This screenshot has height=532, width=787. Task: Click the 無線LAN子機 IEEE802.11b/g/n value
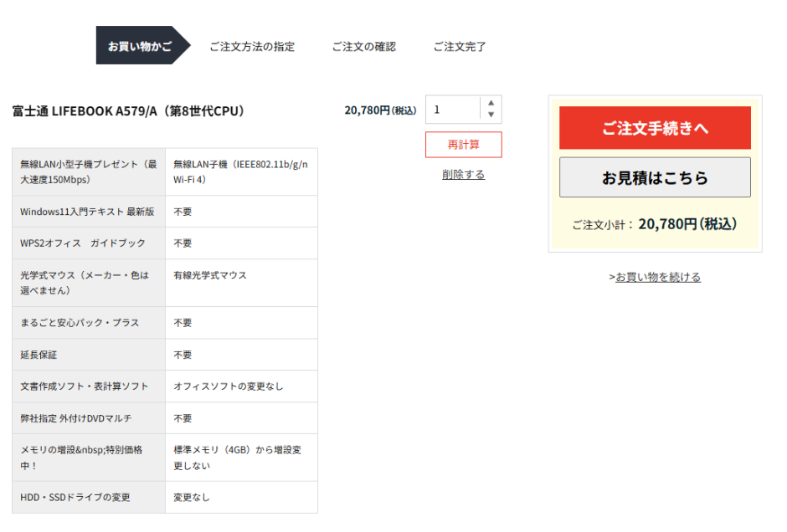pos(240,171)
